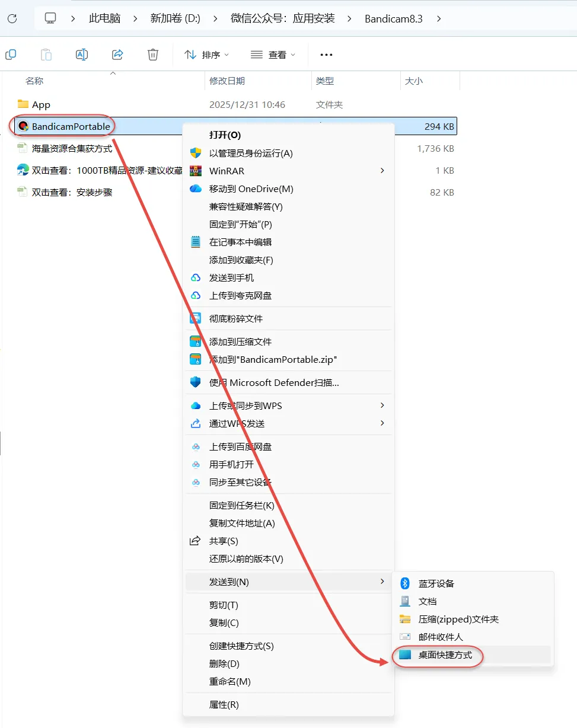Click the rename icon in the toolbar

click(82, 55)
